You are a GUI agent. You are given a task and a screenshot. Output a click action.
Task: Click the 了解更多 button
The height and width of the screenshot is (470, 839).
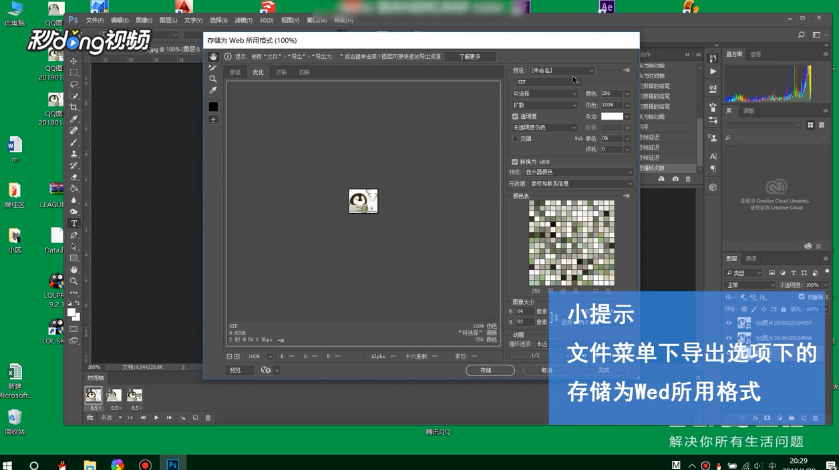[470, 57]
